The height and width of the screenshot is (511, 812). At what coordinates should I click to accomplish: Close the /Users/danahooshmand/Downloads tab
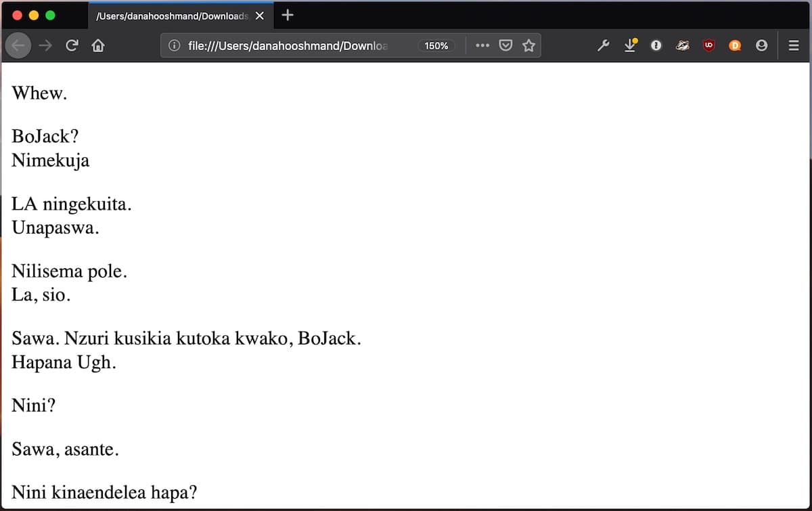[x=260, y=16]
